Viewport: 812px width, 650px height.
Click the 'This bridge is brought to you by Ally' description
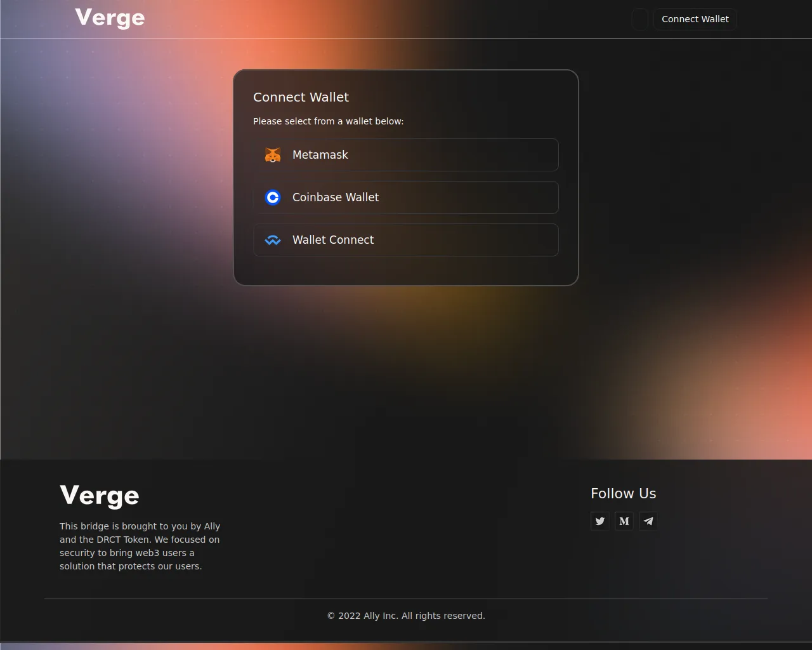tap(140, 546)
